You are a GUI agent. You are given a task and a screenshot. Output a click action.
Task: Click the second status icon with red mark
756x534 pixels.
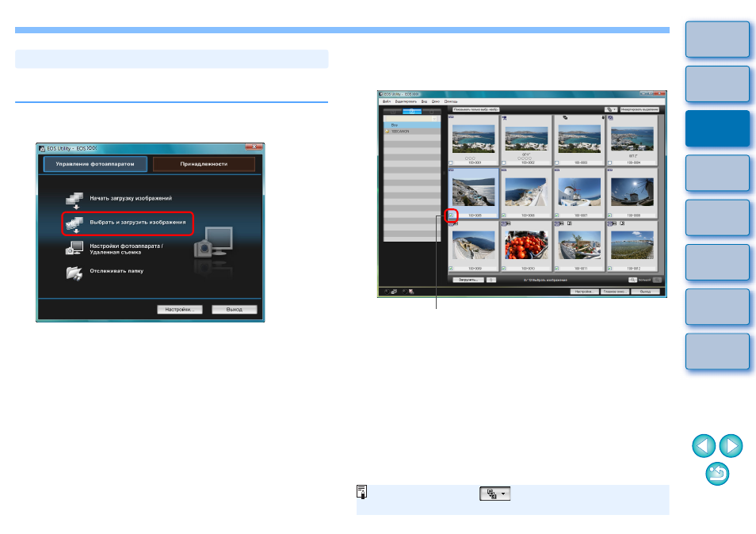[x=410, y=292]
